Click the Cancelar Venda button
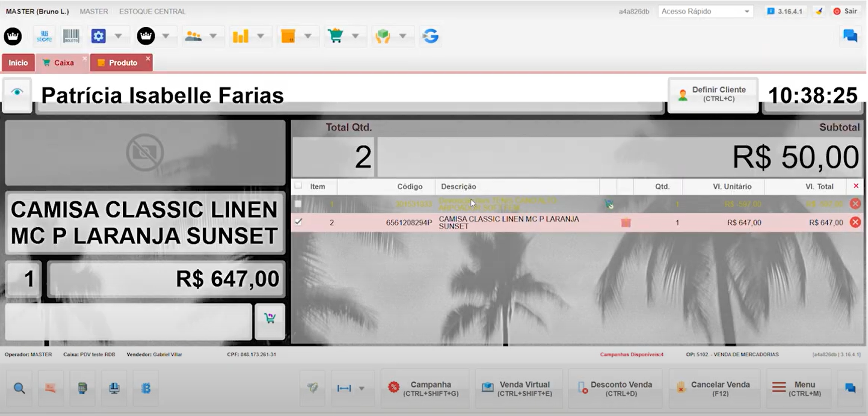This screenshot has height=416, width=868. tap(714, 388)
